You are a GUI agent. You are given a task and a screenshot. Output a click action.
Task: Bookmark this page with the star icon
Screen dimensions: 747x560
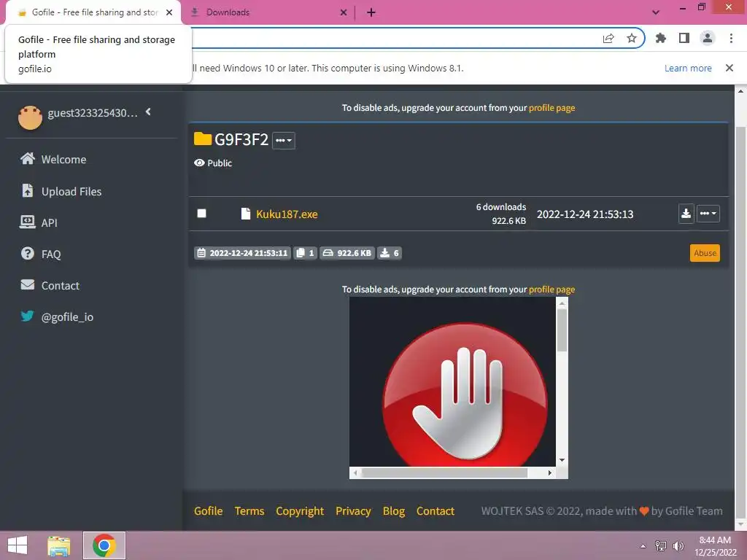point(631,38)
